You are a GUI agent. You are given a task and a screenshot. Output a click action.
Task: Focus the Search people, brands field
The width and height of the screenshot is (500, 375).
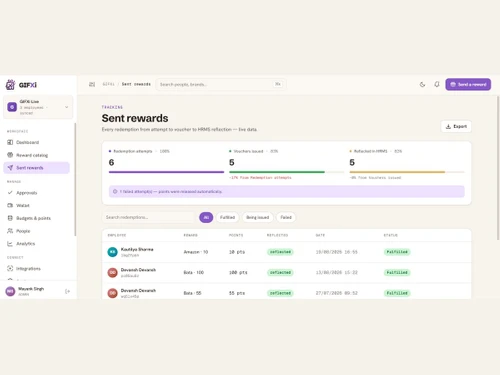[x=221, y=84]
